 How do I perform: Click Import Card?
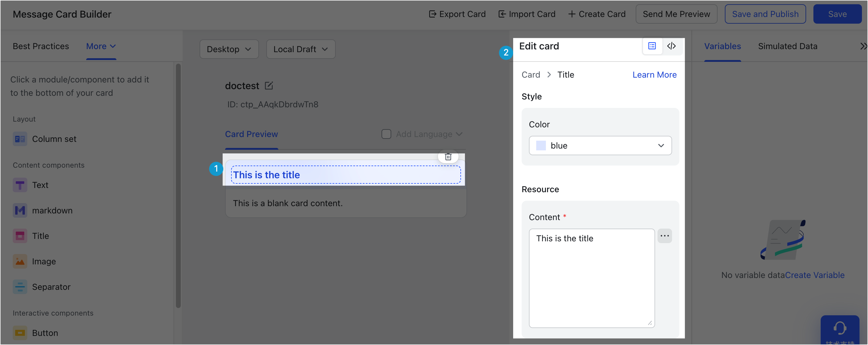point(527,14)
